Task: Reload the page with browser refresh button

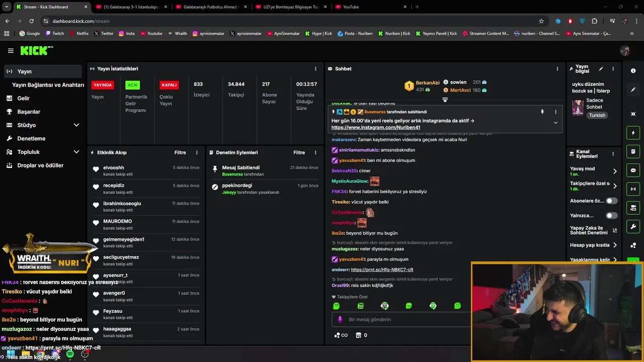Action: tap(31, 21)
